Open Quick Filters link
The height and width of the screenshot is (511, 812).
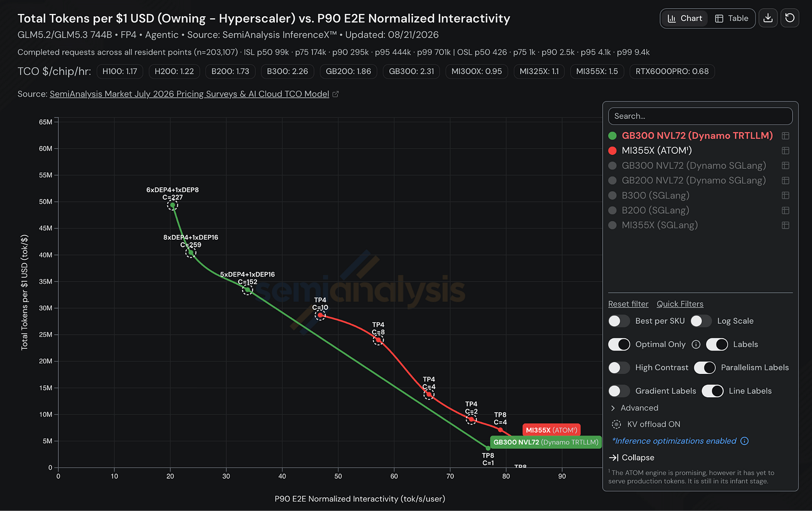click(x=680, y=304)
